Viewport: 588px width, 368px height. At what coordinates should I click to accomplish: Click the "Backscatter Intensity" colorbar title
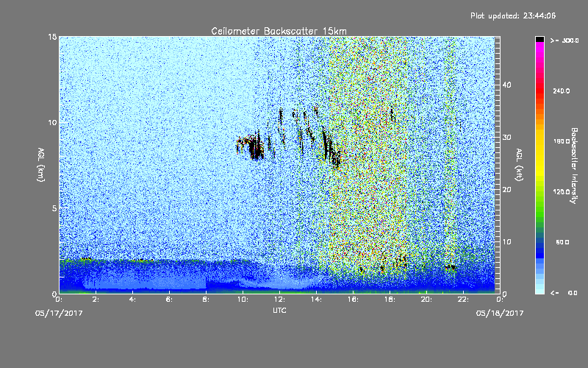click(574, 166)
